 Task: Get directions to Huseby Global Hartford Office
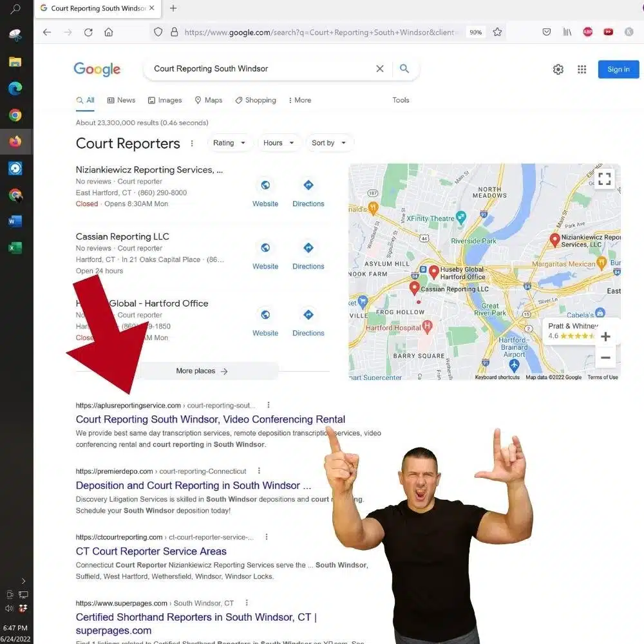(308, 315)
